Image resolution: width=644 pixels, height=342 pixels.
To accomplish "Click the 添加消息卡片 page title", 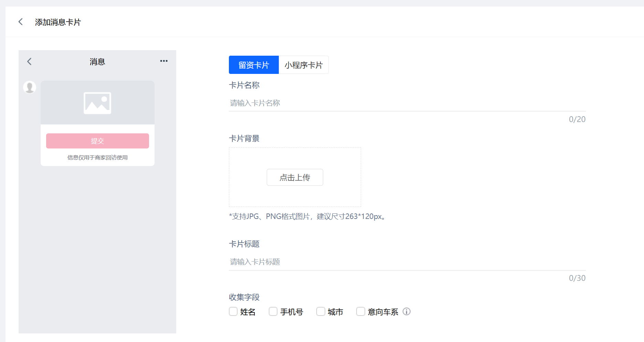I will (x=58, y=22).
